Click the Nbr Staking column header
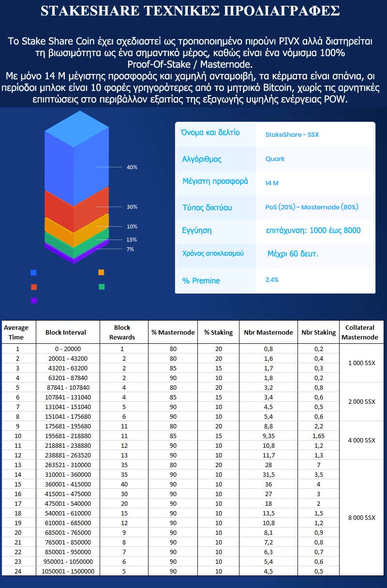Viewport: 387px width, 588px height. click(x=318, y=332)
